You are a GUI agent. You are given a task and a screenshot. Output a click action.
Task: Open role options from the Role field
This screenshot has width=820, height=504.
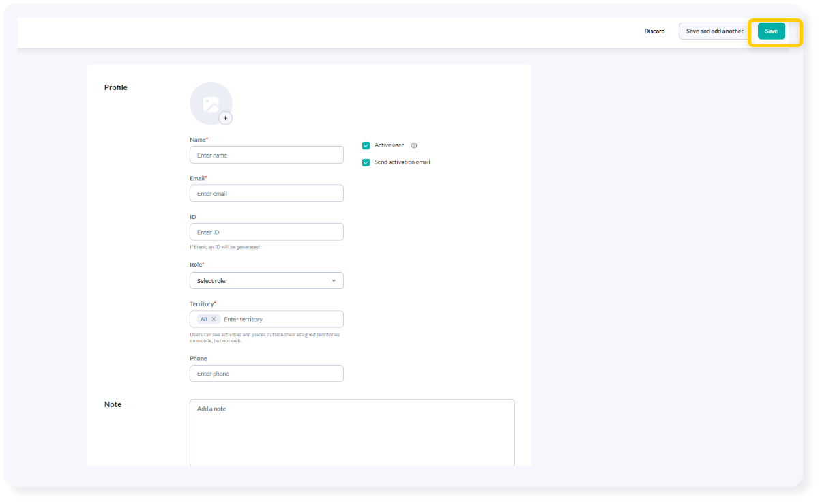266,280
